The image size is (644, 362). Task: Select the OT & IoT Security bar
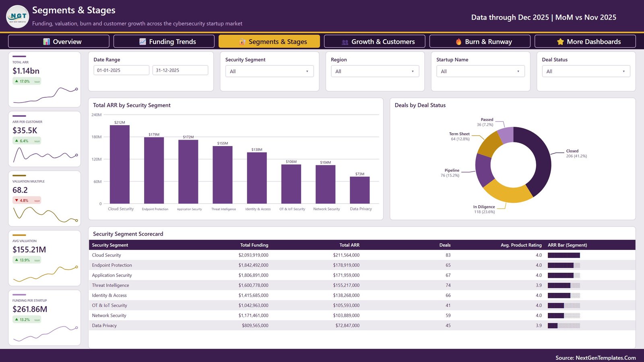tap(291, 184)
